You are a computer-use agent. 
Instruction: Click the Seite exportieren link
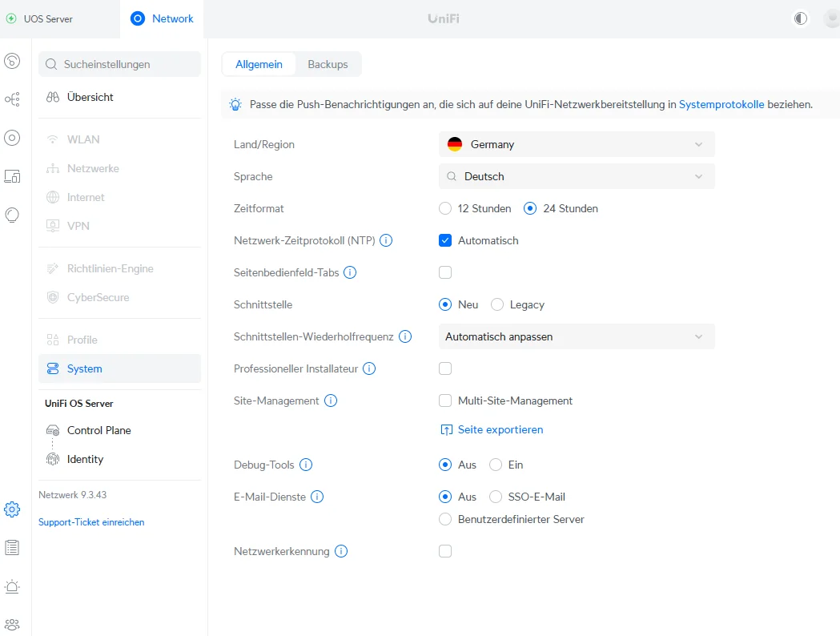click(492, 429)
